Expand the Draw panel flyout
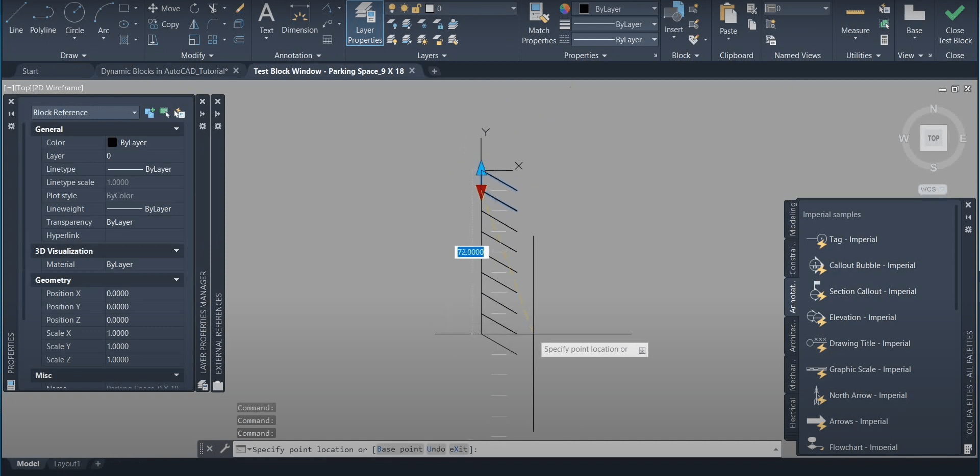The height and width of the screenshot is (476, 980). click(74, 56)
